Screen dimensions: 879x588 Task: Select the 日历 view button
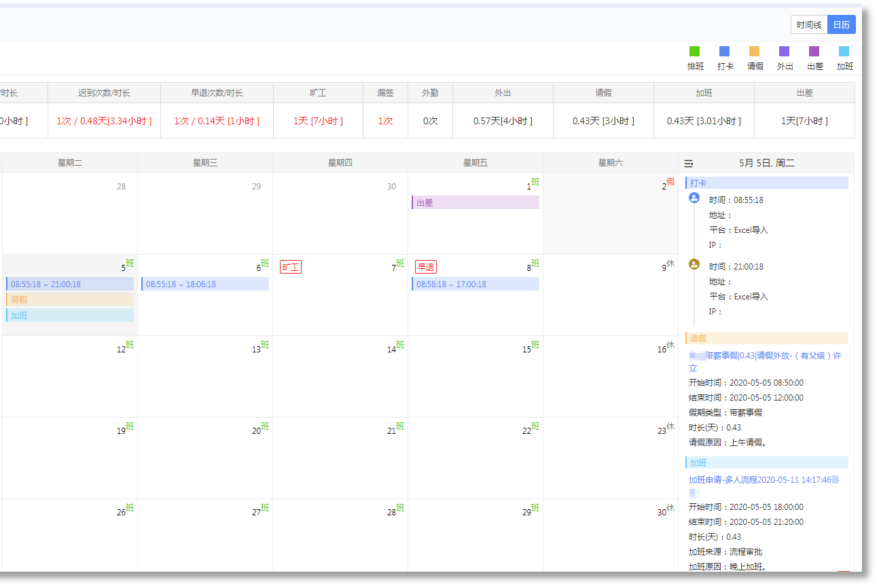(841, 25)
